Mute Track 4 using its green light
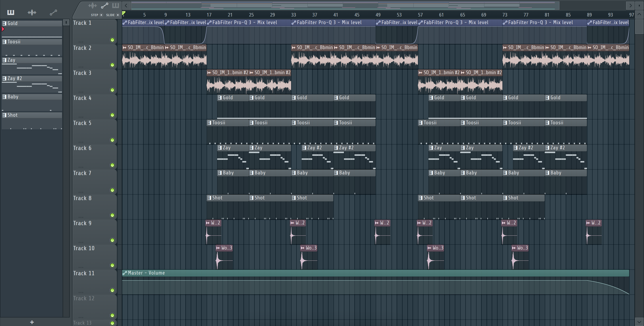This screenshot has height=326, width=644. [112, 115]
